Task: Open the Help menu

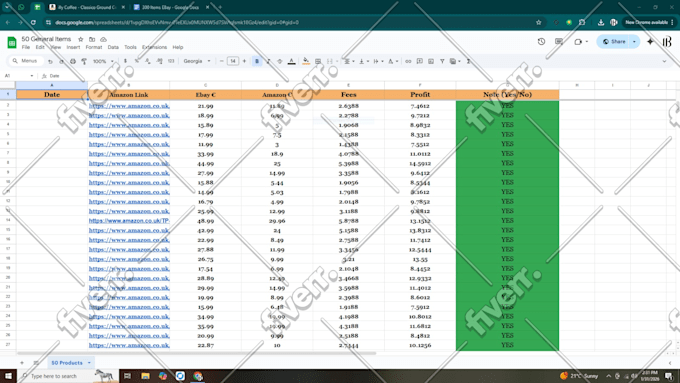Action: click(178, 47)
